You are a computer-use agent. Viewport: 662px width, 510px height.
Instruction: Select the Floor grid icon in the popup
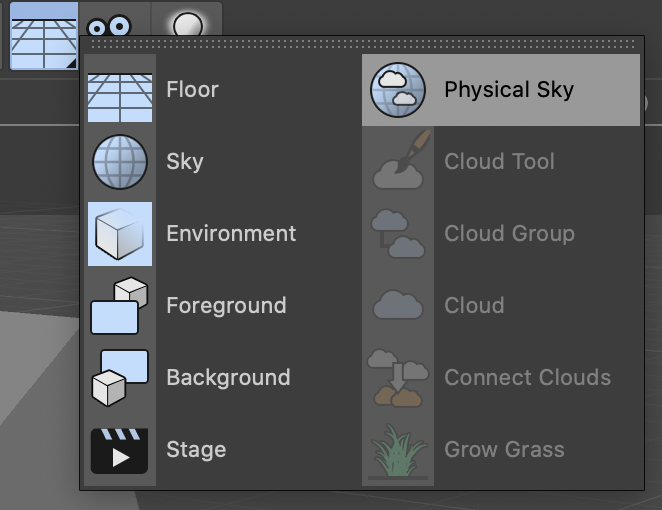pos(120,90)
